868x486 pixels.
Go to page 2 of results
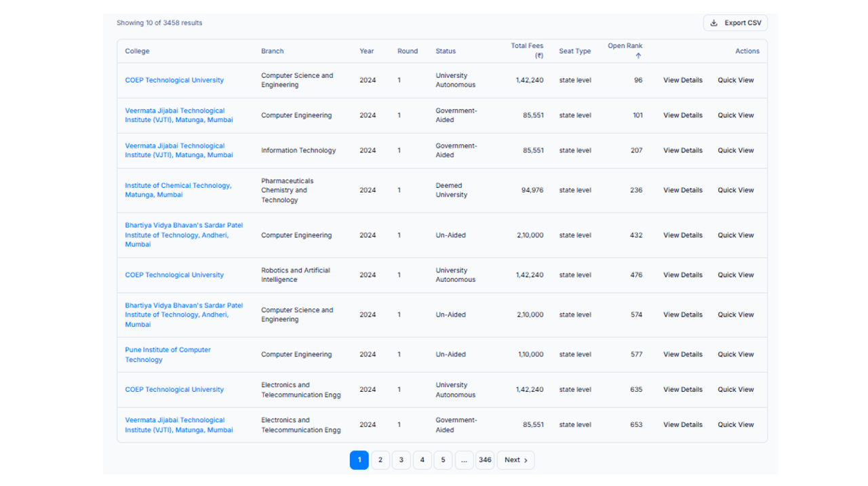[x=380, y=460]
